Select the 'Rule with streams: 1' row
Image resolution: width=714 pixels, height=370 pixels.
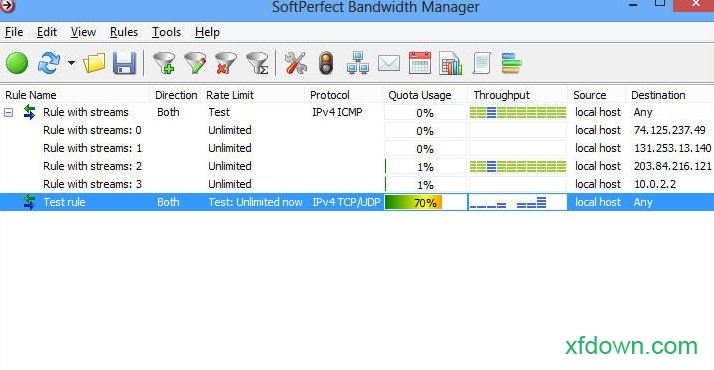point(357,148)
